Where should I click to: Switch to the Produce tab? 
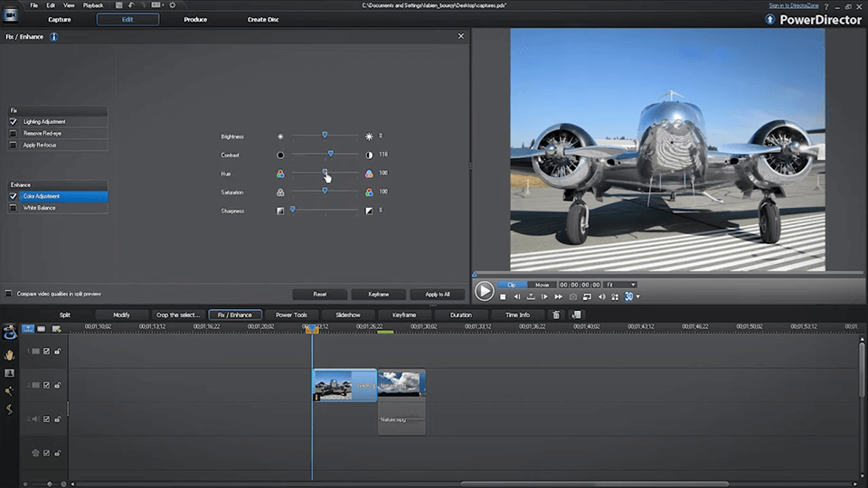[x=195, y=19]
